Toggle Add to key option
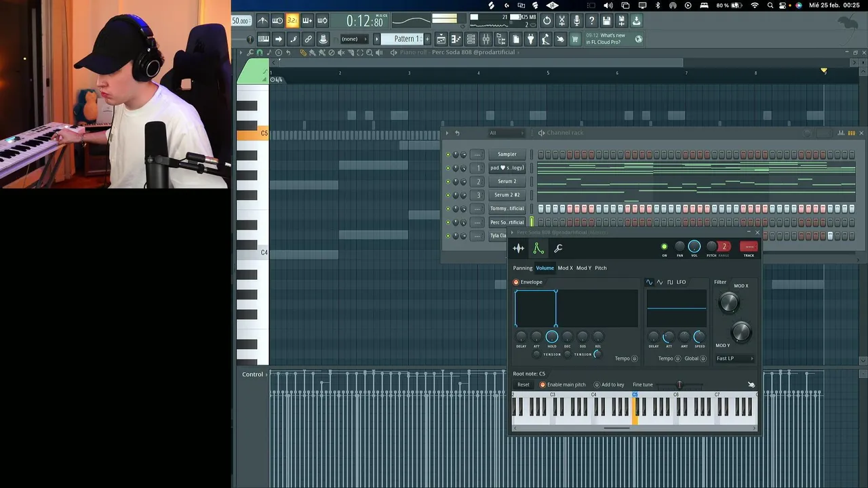This screenshot has height=488, width=868. 597,384
